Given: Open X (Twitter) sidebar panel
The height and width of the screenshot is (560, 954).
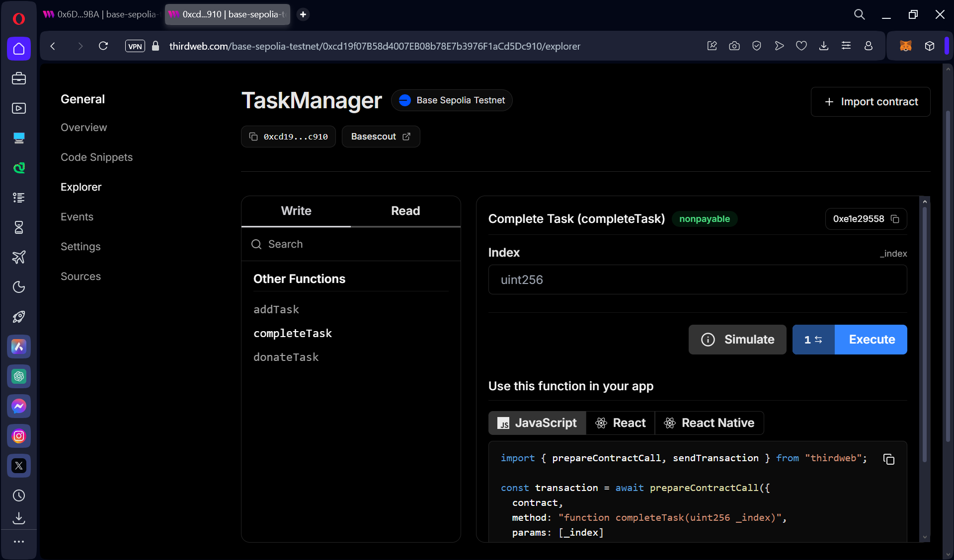Looking at the screenshot, I should [19, 466].
